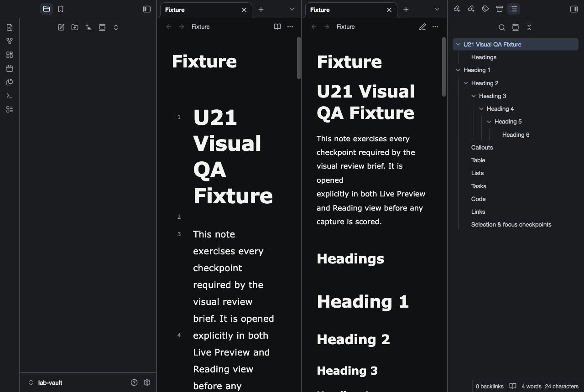Viewport: 584px width, 392px height.
Task: Create a new folder in file explorer
Action: click(75, 27)
